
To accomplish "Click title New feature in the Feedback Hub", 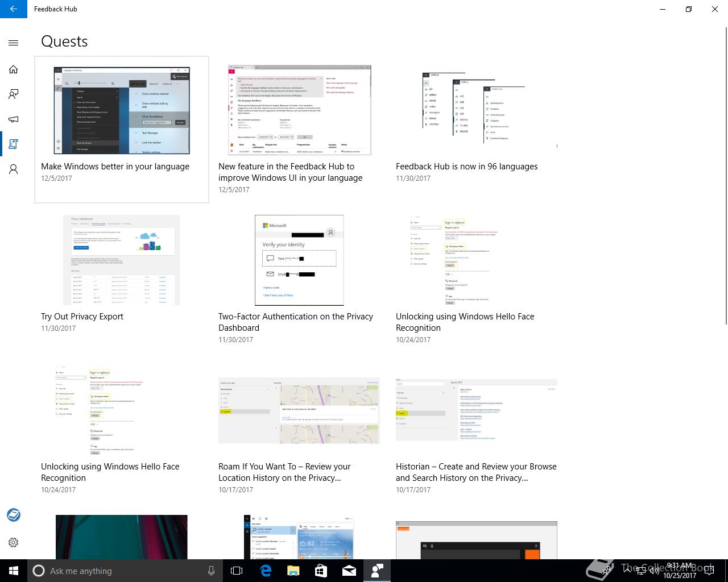I will point(290,172).
